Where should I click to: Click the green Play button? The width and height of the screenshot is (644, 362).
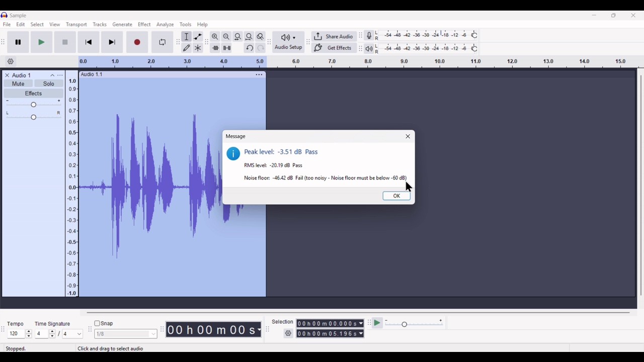(x=42, y=42)
